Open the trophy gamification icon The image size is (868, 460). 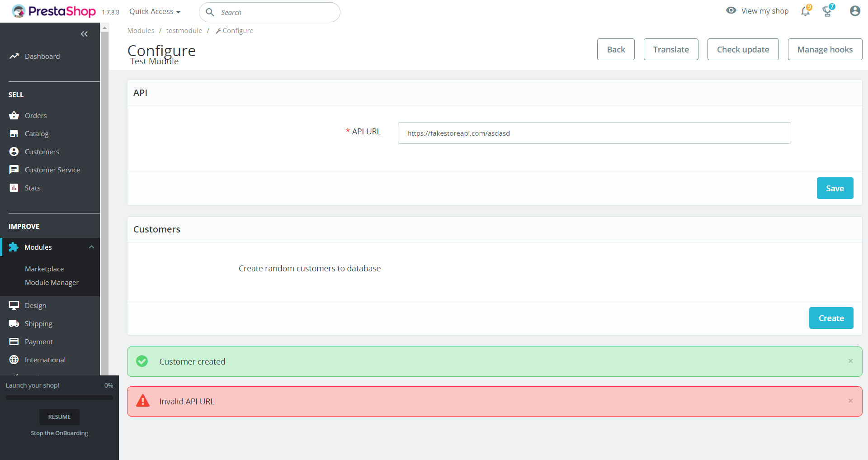click(x=827, y=11)
